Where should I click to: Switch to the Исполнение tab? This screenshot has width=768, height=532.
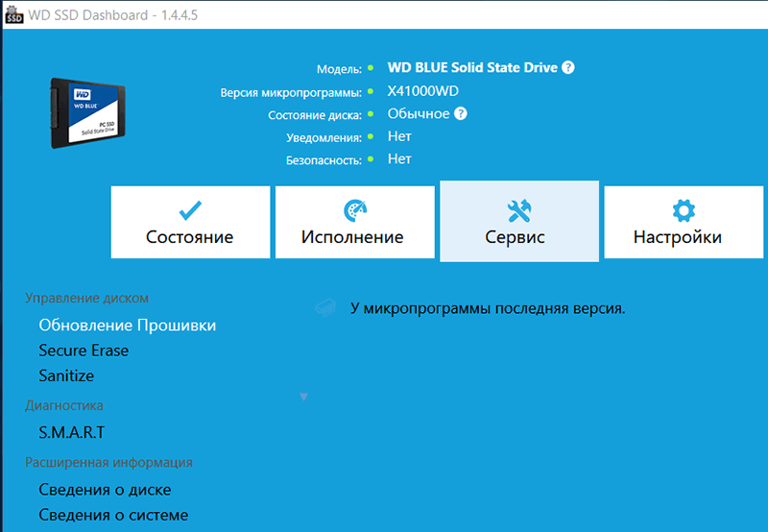(x=352, y=237)
